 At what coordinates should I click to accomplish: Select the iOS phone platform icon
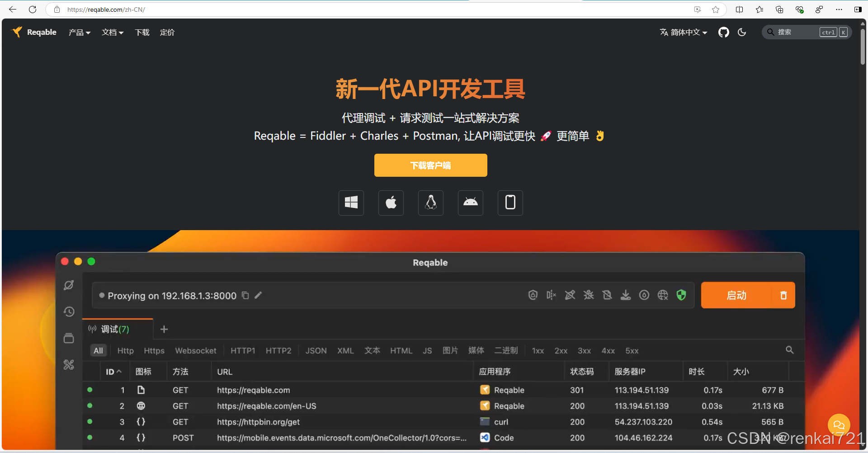point(510,203)
